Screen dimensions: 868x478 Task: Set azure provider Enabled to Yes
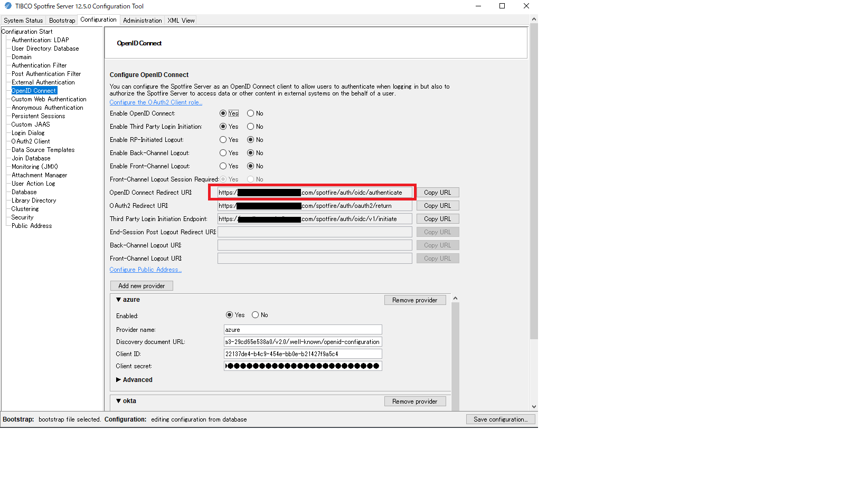click(230, 315)
